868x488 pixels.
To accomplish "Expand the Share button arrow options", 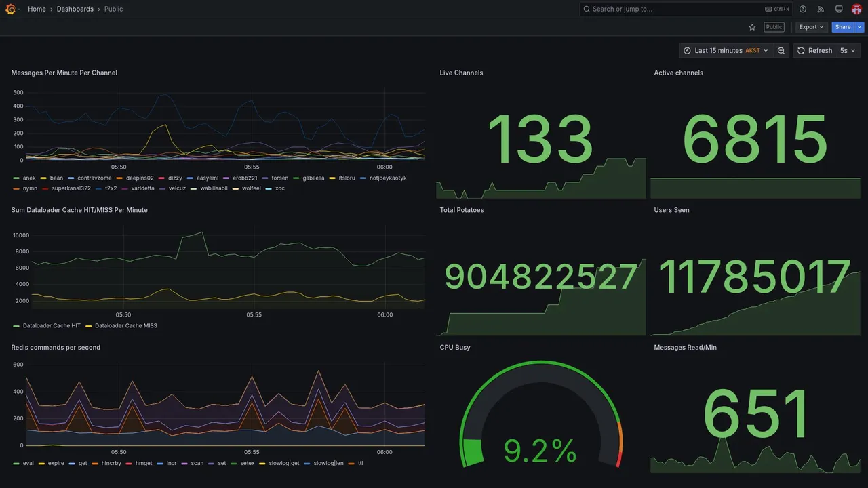I will 860,27.
